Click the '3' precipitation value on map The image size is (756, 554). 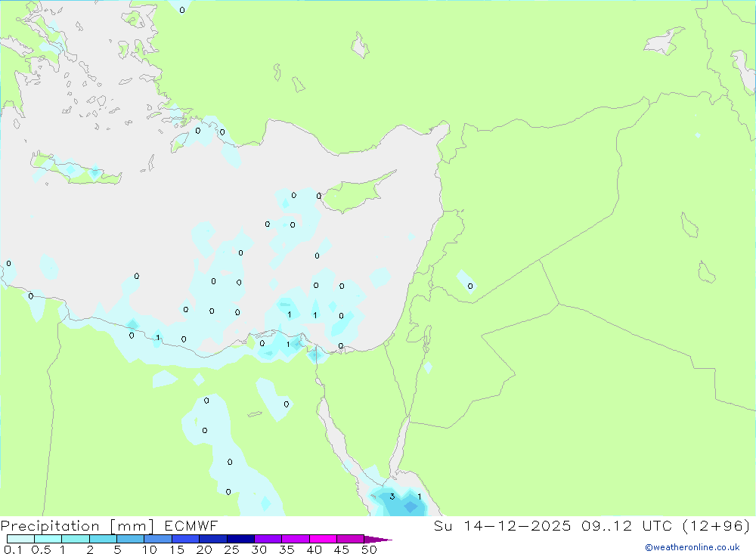pos(392,497)
